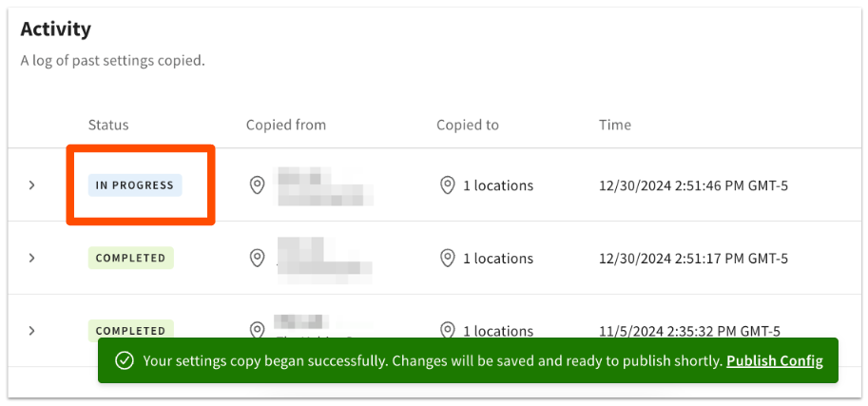Click the Copied from pin icon, third row
This screenshot has width=868, height=406.
(257, 329)
